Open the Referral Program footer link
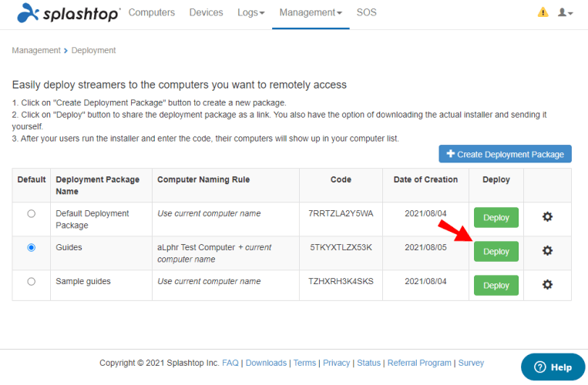 click(x=419, y=363)
